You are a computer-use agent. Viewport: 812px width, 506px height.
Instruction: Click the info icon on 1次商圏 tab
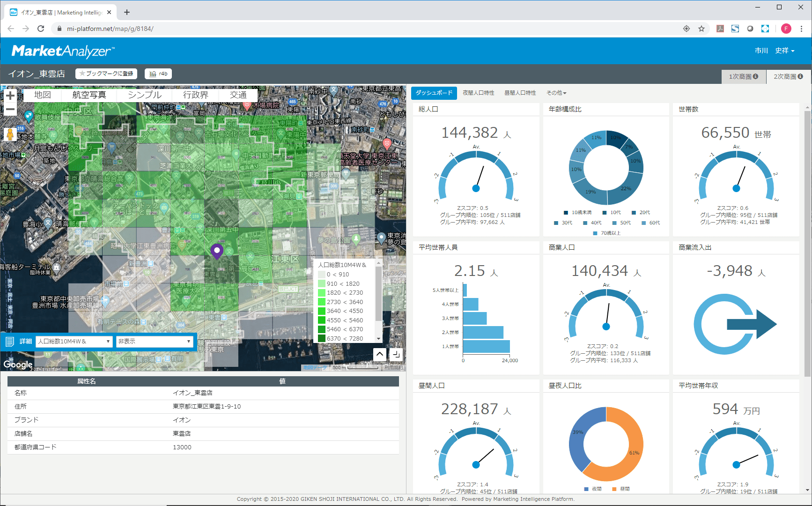pos(755,76)
